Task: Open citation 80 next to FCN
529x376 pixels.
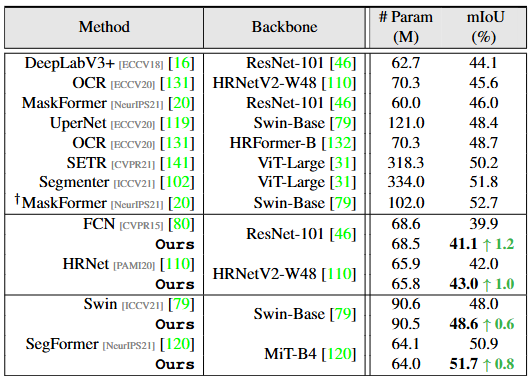Action: [x=182, y=224]
